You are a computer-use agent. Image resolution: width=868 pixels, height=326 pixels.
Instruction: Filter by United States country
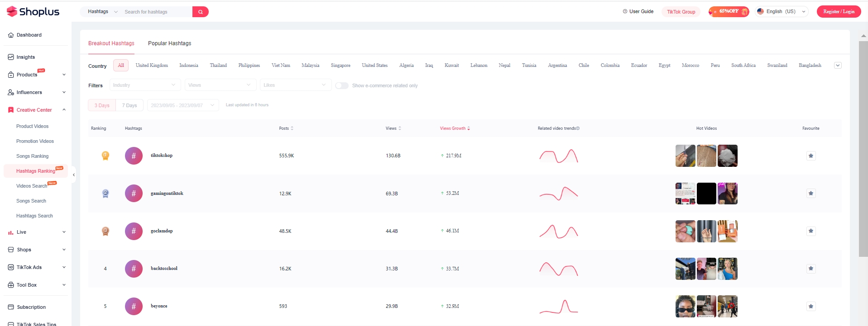pyautogui.click(x=375, y=66)
